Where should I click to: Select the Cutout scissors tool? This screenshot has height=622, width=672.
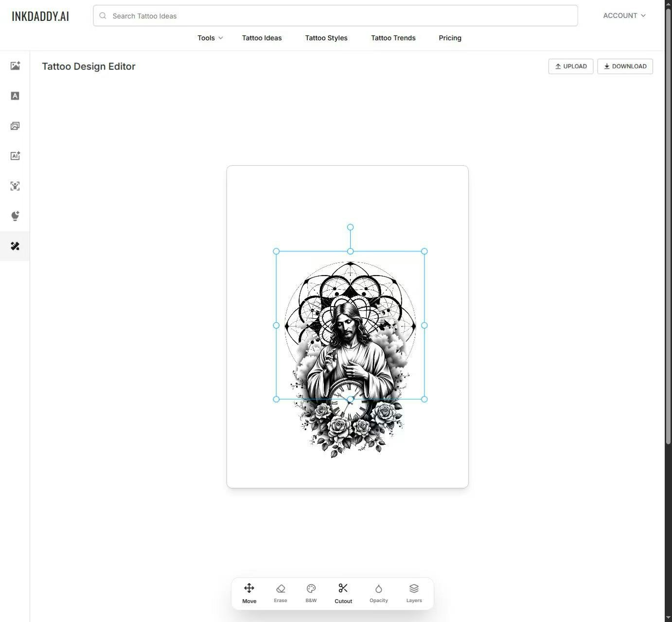[x=343, y=592]
